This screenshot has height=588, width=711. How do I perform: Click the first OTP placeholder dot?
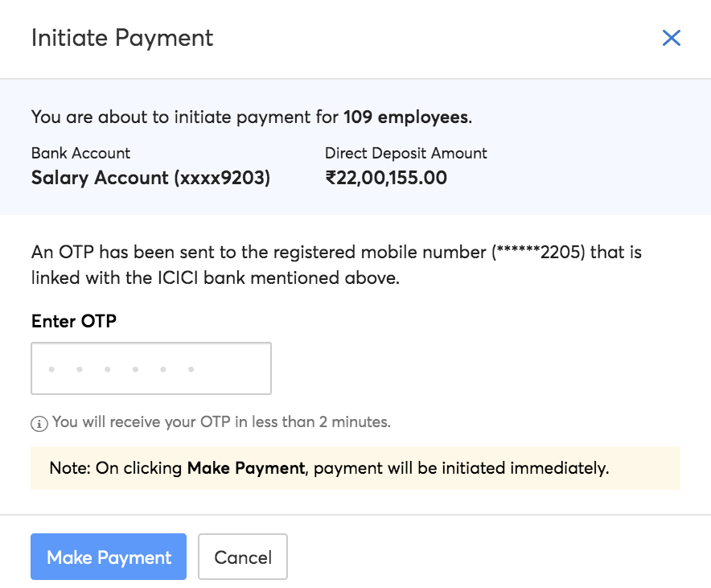pos(51,369)
